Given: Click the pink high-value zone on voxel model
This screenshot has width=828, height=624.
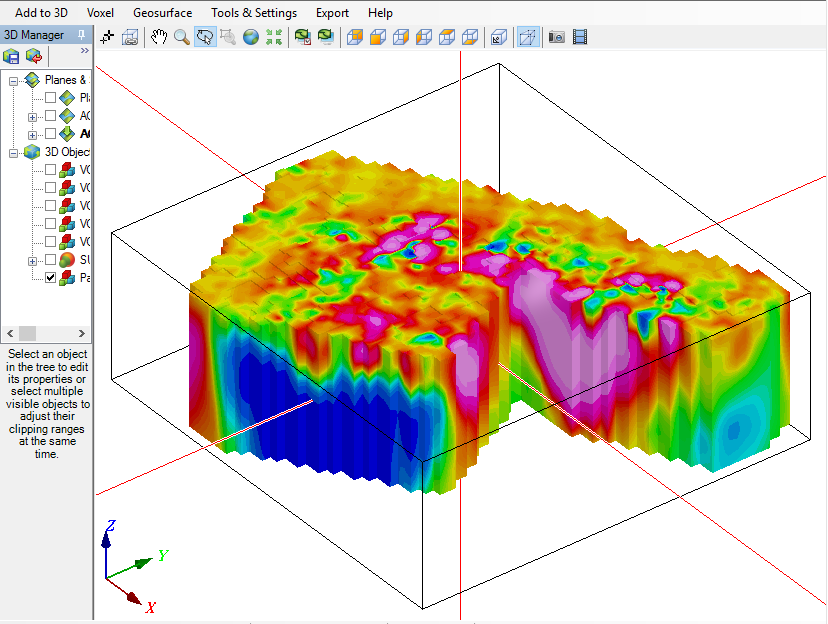Looking at the screenshot, I should click(540, 320).
